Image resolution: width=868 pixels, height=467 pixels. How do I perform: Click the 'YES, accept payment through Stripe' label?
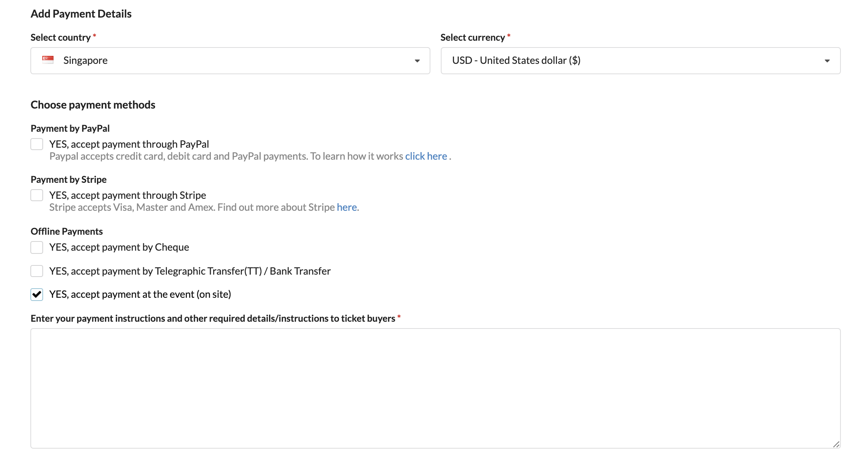128,195
